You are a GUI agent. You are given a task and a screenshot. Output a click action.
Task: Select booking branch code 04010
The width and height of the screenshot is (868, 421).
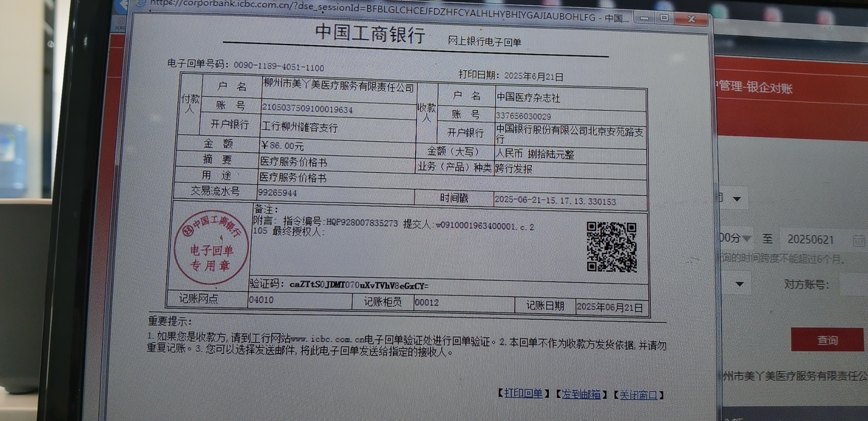pyautogui.click(x=261, y=299)
